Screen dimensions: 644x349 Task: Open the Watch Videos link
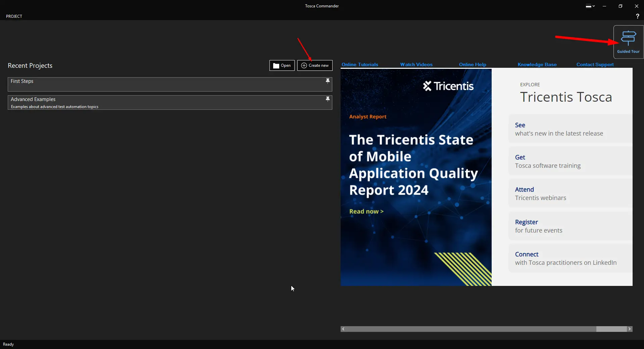(416, 64)
